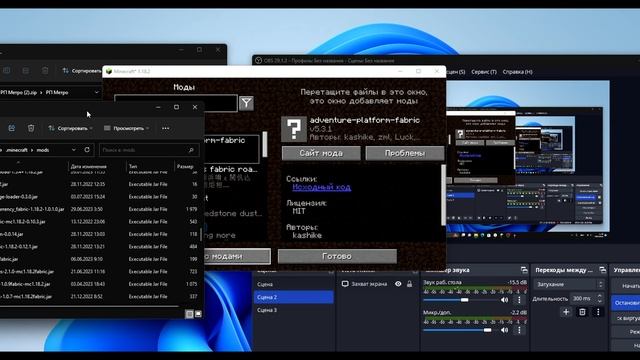640x360 pixels.
Task: Click the trash delete icon in mods Explorer toolbar
Action: (31, 128)
